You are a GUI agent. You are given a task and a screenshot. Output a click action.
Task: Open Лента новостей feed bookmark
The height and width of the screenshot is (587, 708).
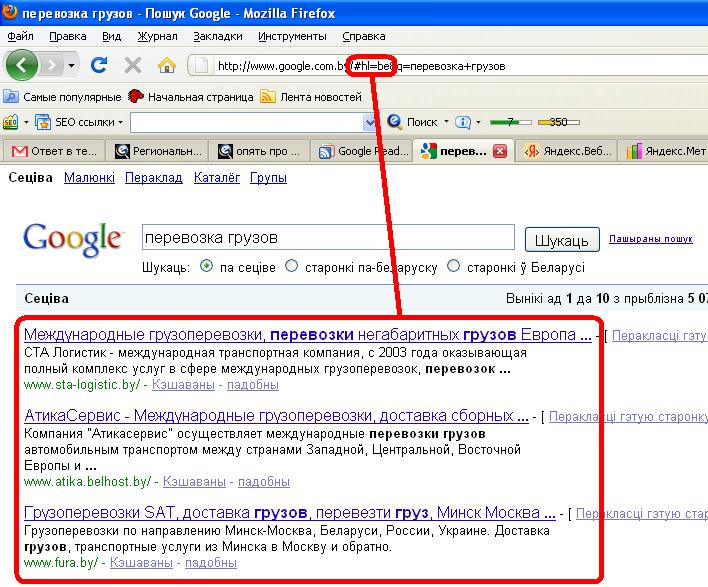click(311, 97)
